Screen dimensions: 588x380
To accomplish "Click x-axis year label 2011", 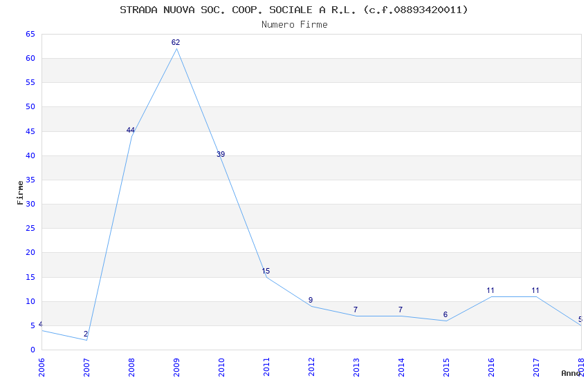I will click(x=266, y=368).
